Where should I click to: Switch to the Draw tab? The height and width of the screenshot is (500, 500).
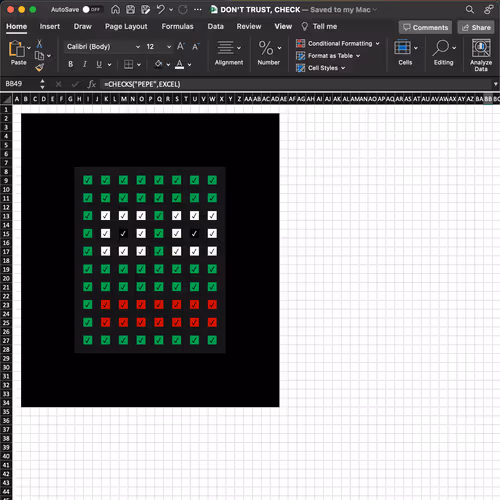83,27
